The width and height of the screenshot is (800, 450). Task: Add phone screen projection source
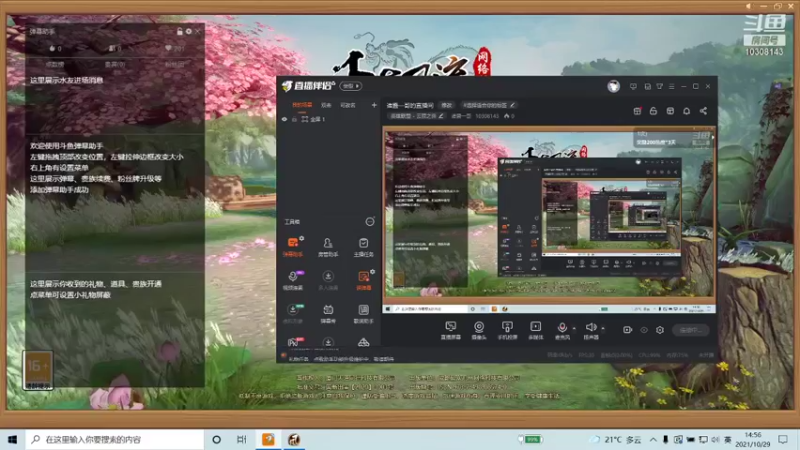[x=507, y=330]
